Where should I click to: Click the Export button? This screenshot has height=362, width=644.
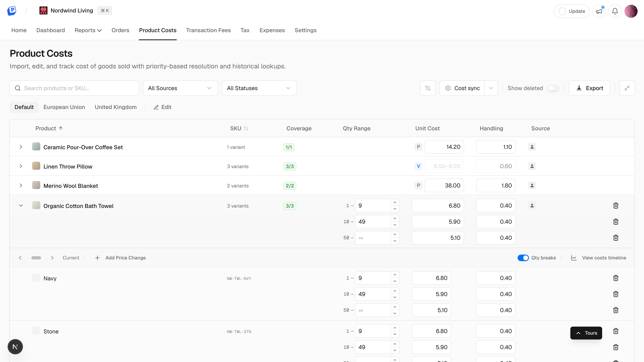coord(589,88)
